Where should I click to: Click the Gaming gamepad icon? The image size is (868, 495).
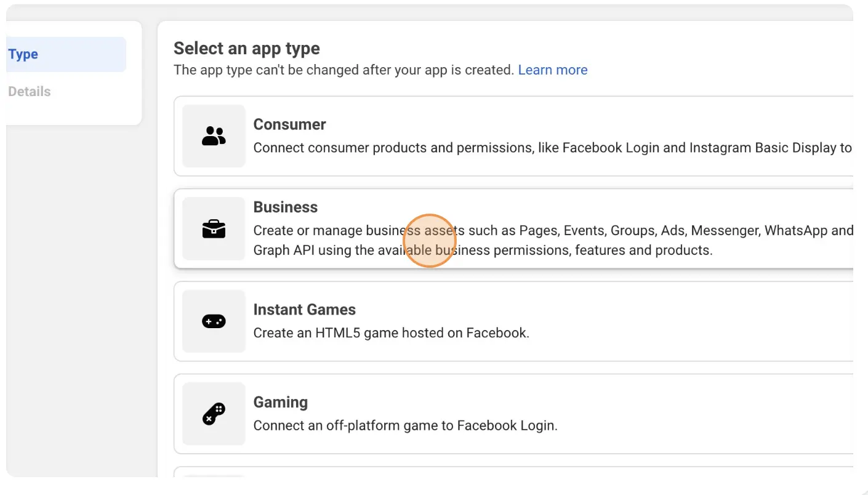coord(214,414)
